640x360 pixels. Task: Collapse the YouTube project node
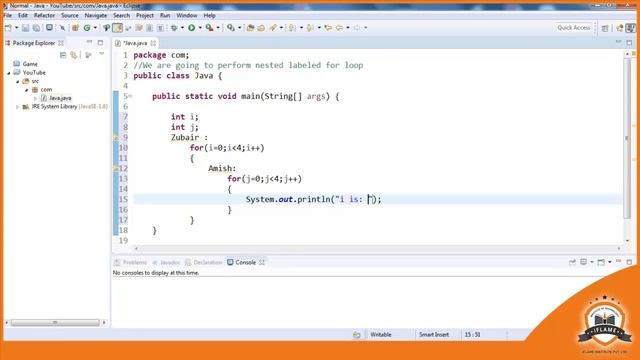(9, 73)
